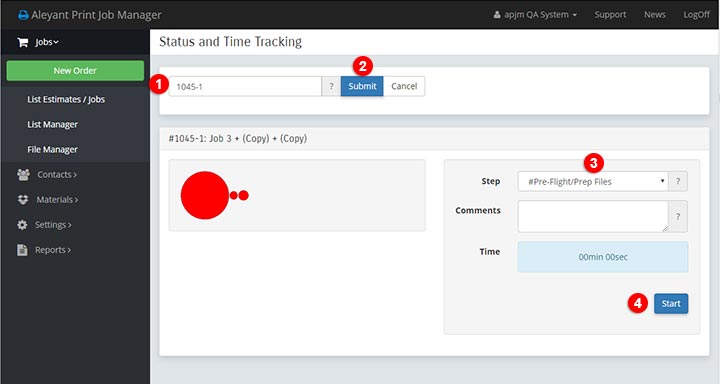Click the Reports document icon
Screen dimensions: 720x384
tap(22, 250)
